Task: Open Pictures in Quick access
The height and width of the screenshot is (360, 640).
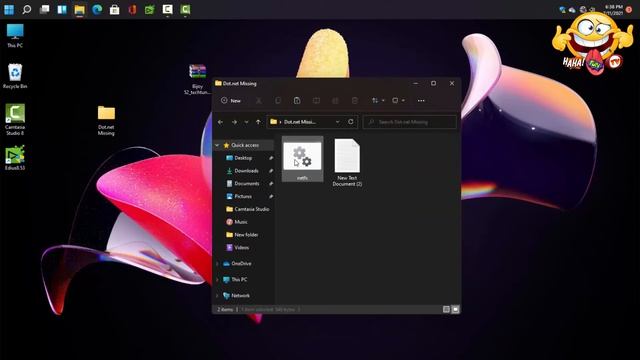Action: tap(243, 196)
